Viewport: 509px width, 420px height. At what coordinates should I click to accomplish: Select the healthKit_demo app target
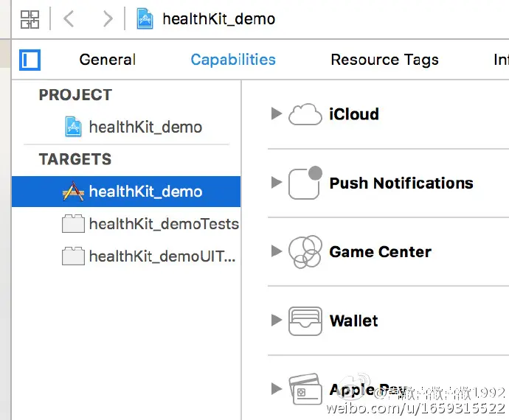click(x=126, y=192)
